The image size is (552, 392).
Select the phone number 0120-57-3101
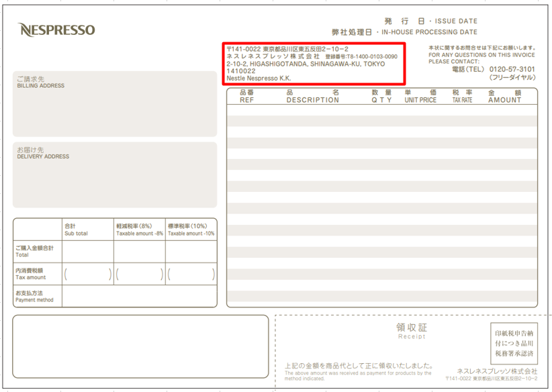click(512, 69)
